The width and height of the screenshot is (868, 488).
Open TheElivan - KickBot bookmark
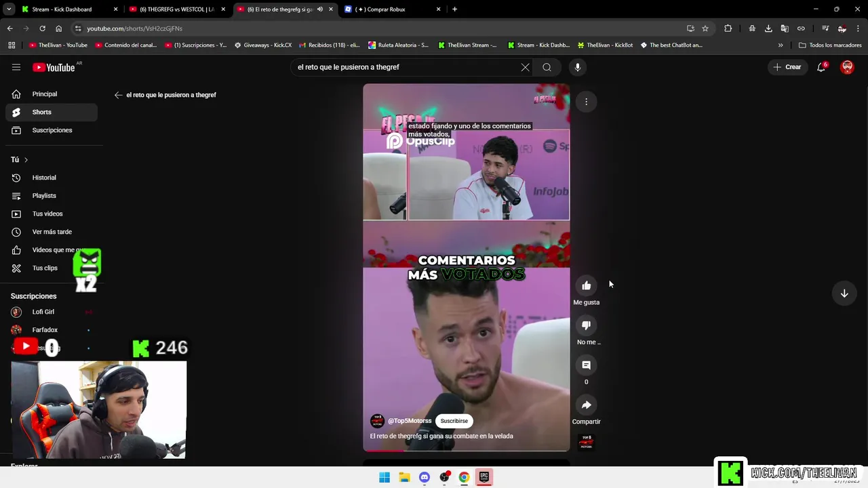click(605, 45)
